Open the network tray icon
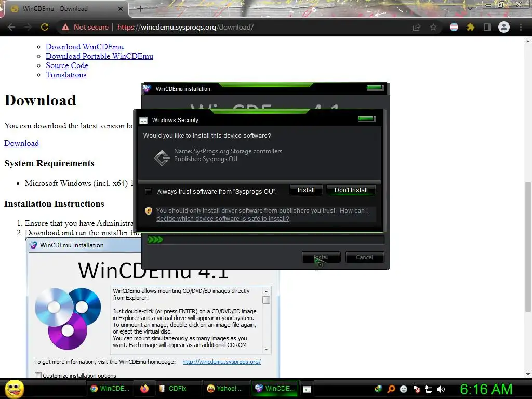The width and height of the screenshot is (532, 399). [x=429, y=389]
